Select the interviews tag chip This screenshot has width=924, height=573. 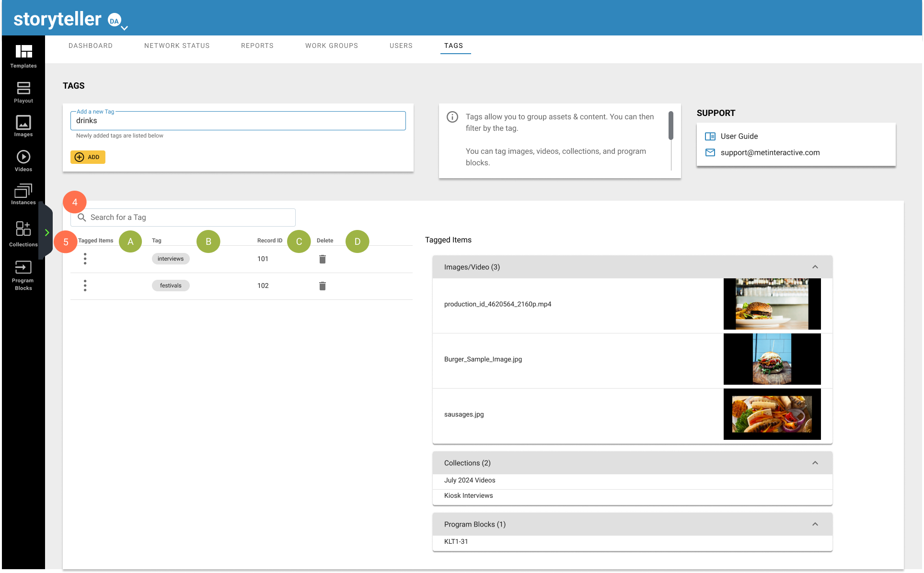(x=171, y=259)
